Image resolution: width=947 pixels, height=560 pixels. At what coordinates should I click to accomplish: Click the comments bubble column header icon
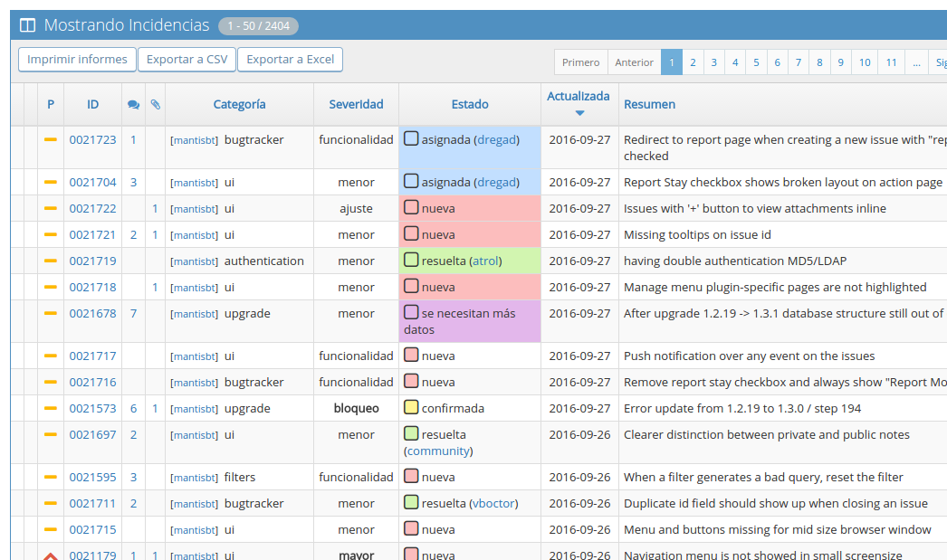tap(133, 105)
